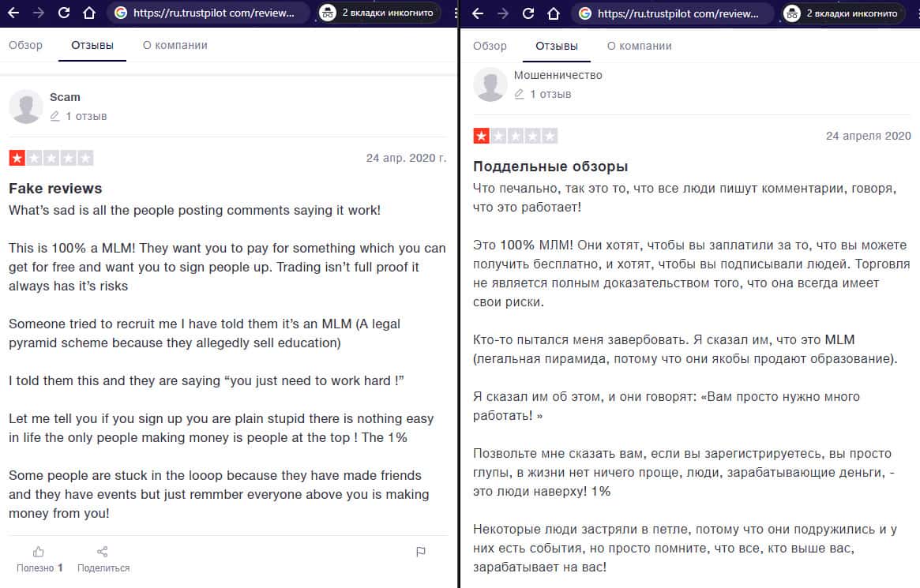Click the Поделиться share icon

pyautogui.click(x=103, y=552)
